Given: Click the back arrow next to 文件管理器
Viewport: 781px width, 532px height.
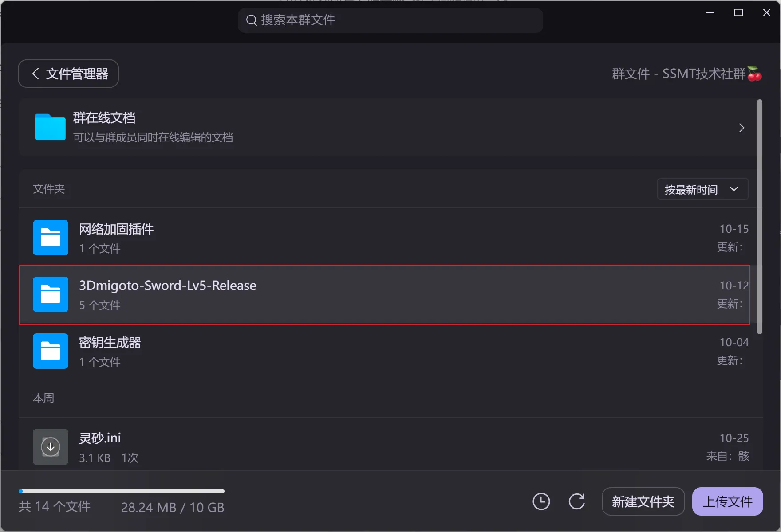Looking at the screenshot, I should click(x=35, y=74).
